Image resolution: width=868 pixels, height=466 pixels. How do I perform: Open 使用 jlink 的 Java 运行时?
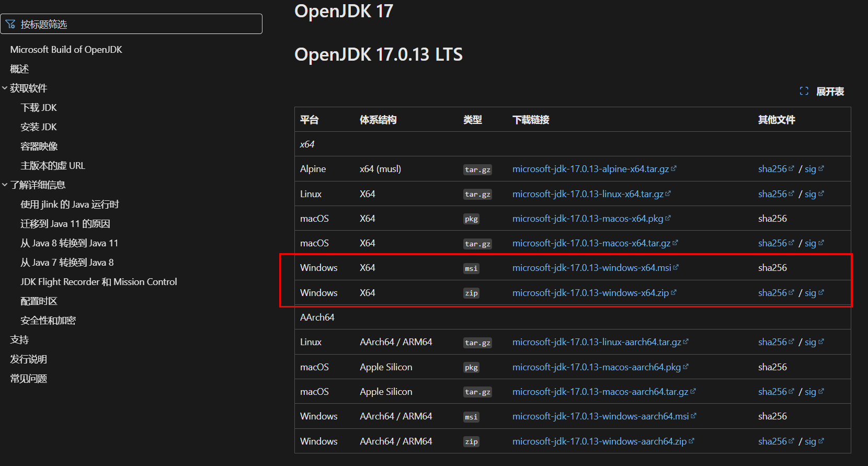tap(70, 204)
